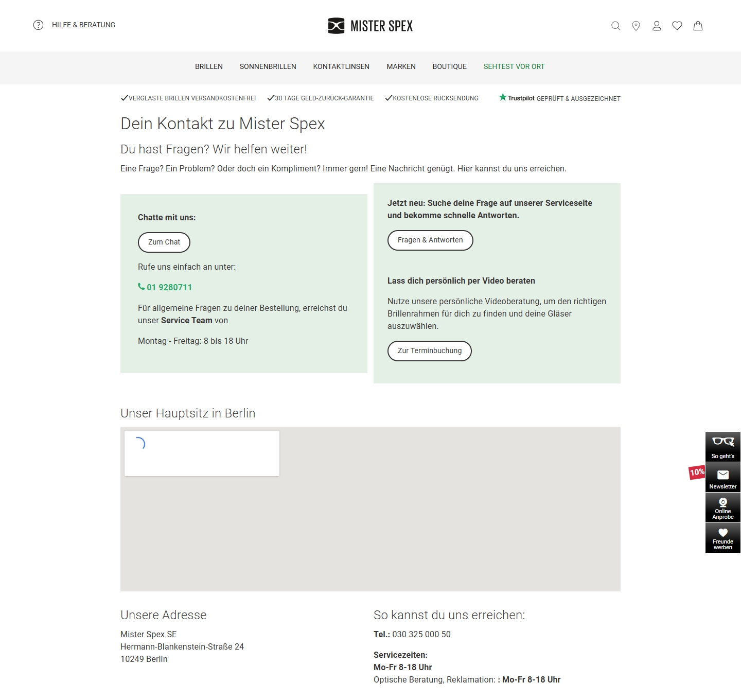View wishlist via heart icon
The width and height of the screenshot is (741, 700).
(x=677, y=26)
